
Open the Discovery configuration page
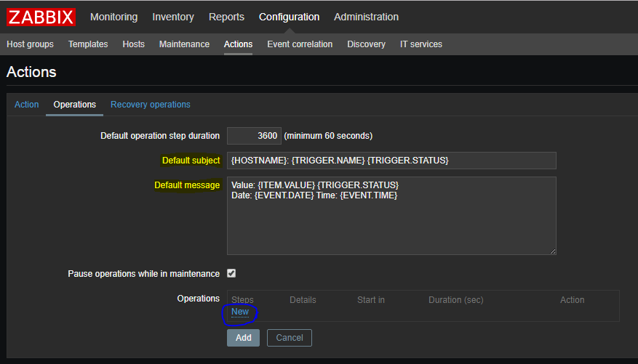point(366,44)
